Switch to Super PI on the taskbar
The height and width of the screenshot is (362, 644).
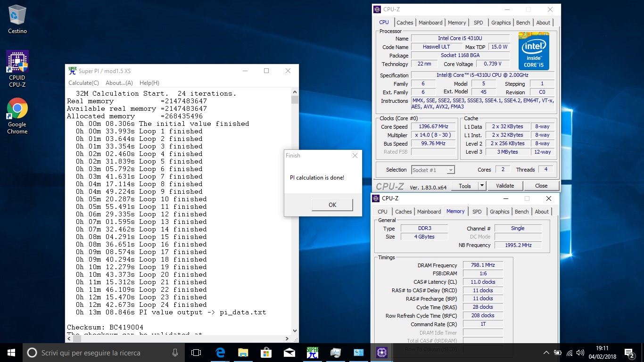pos(312,353)
